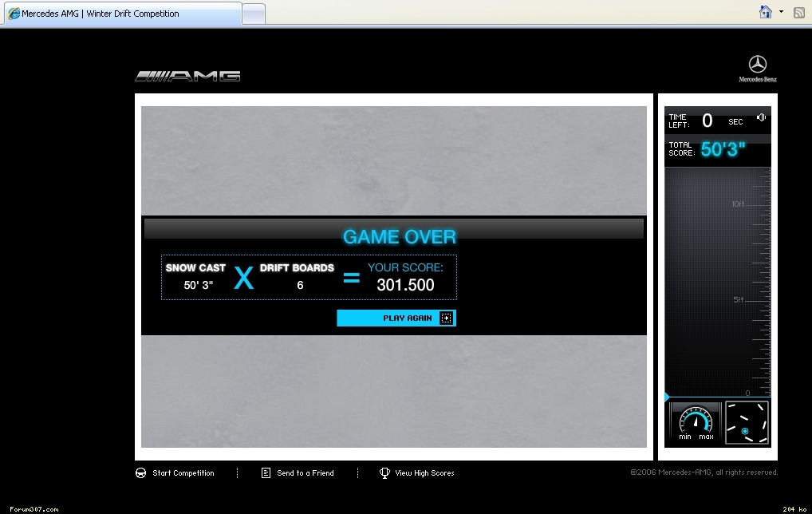Expand the Home button dropdown arrow
Viewport: 812px width, 514px height.
click(781, 12)
